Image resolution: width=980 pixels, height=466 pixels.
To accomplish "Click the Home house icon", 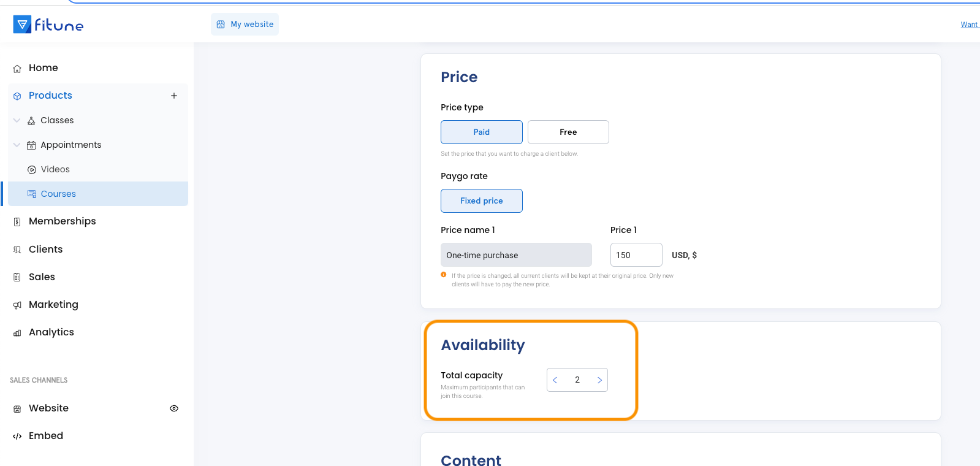I will pyautogui.click(x=17, y=69).
